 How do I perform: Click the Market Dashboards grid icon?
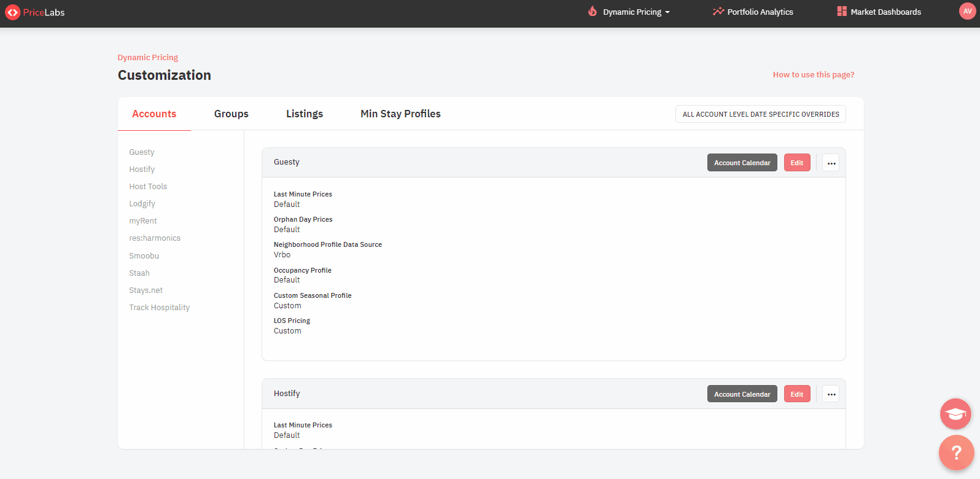(x=842, y=12)
